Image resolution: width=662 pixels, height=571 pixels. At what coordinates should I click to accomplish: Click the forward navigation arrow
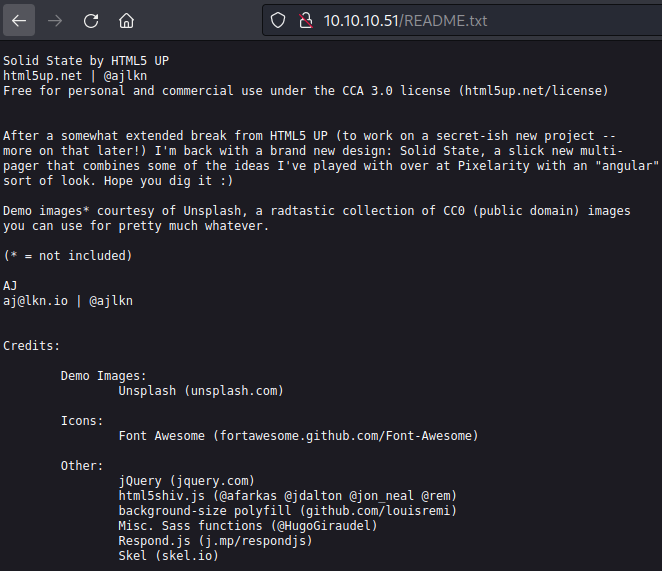(x=55, y=20)
